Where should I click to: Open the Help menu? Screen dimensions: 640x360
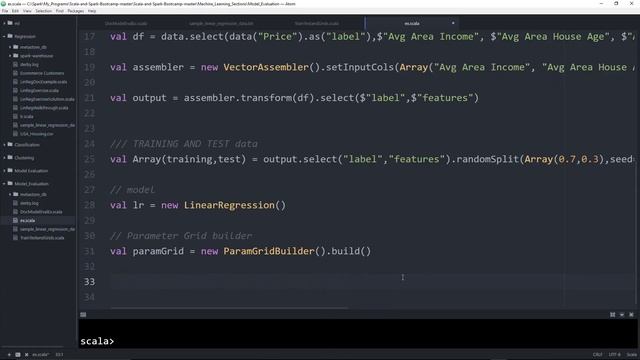[92, 11]
